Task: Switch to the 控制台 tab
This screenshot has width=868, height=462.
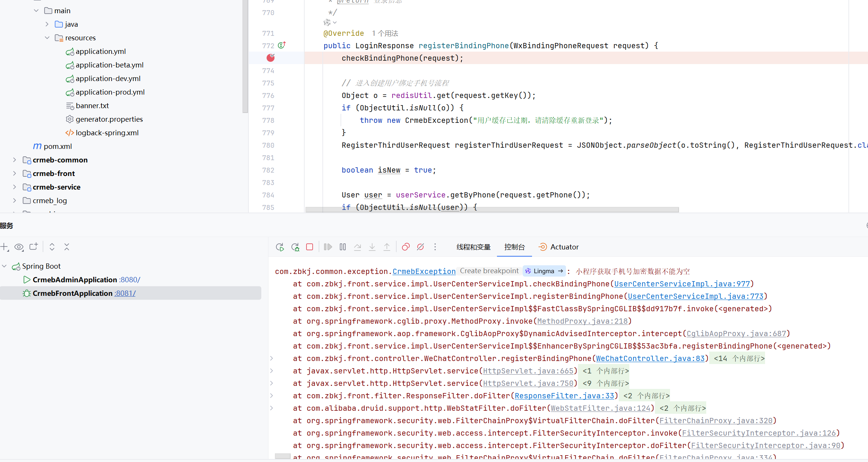Action: (x=515, y=247)
